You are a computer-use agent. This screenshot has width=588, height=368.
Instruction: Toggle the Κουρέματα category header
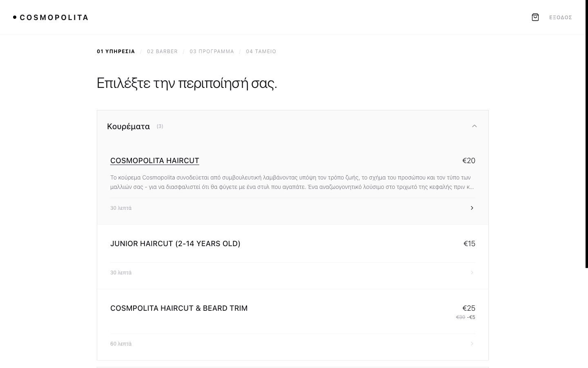[129, 126]
